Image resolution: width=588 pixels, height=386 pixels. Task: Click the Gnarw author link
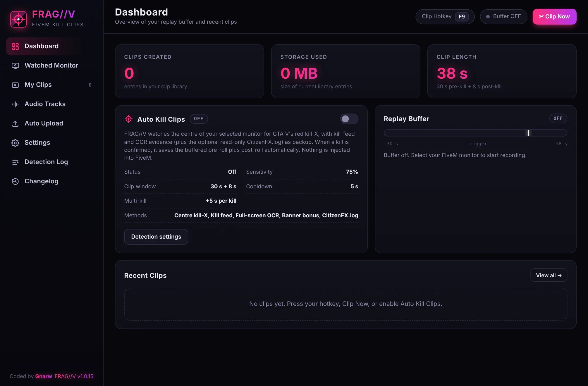(44, 376)
